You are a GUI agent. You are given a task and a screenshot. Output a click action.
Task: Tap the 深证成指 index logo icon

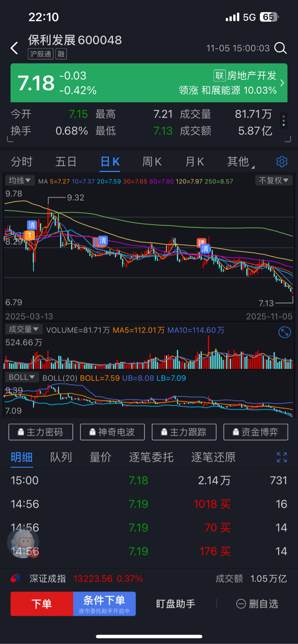tap(16, 579)
